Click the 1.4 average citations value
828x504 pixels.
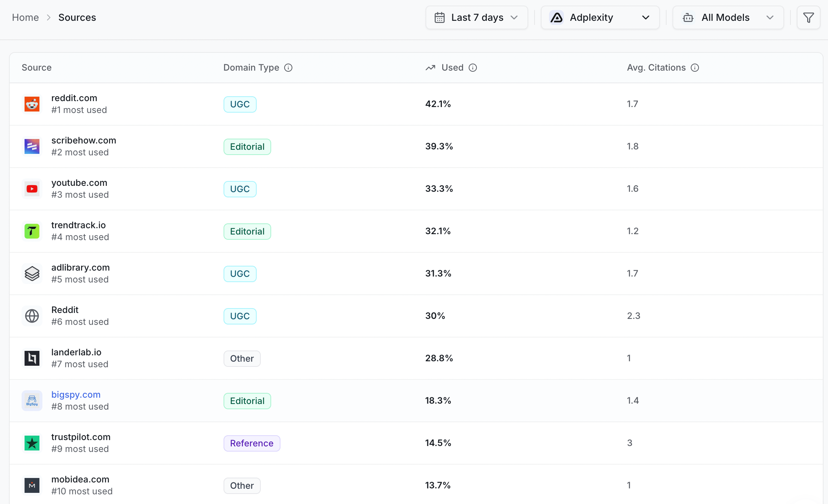(x=633, y=401)
